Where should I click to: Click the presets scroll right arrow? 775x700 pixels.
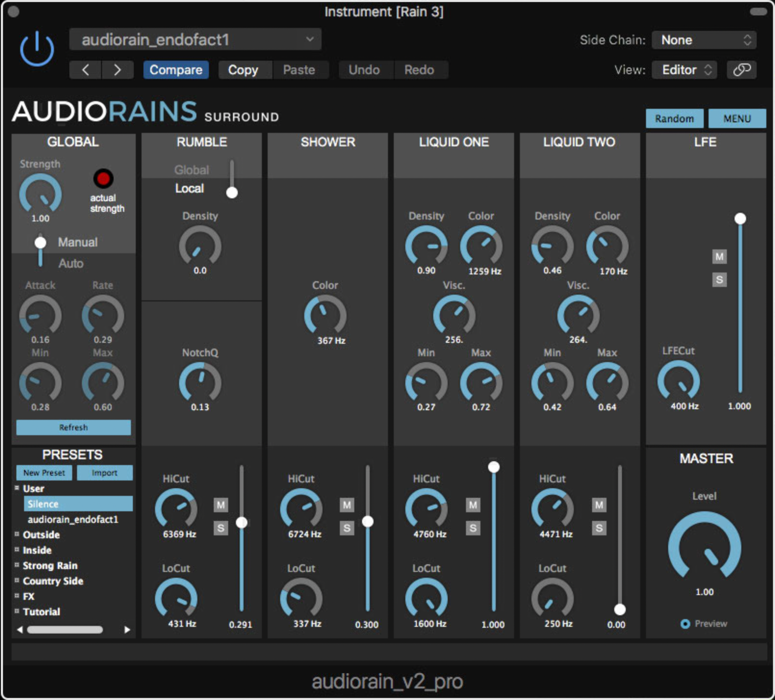pyautogui.click(x=127, y=630)
